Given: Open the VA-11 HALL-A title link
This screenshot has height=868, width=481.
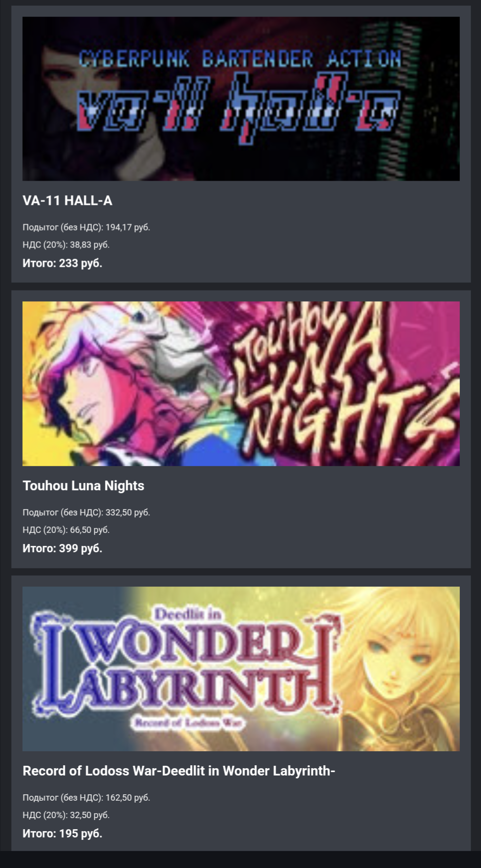Looking at the screenshot, I should 67,201.
